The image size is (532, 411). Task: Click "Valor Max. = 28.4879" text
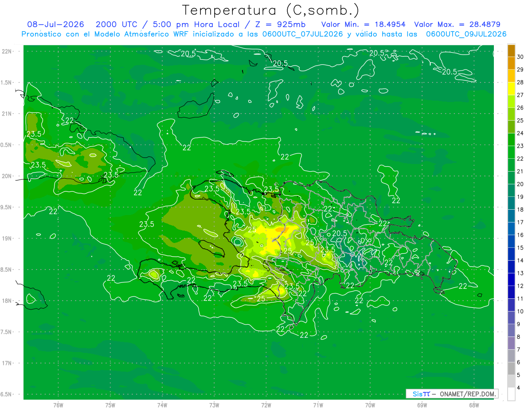point(457,25)
